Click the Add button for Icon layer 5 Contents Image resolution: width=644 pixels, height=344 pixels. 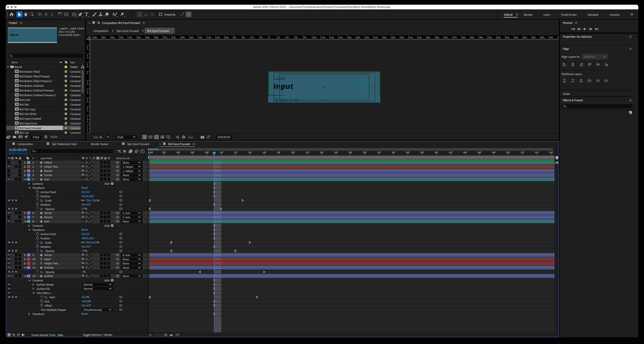click(x=112, y=184)
